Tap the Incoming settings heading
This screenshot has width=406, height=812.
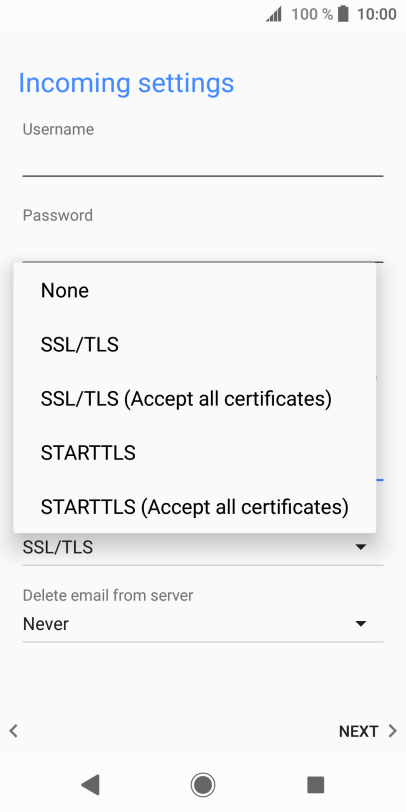click(x=126, y=84)
